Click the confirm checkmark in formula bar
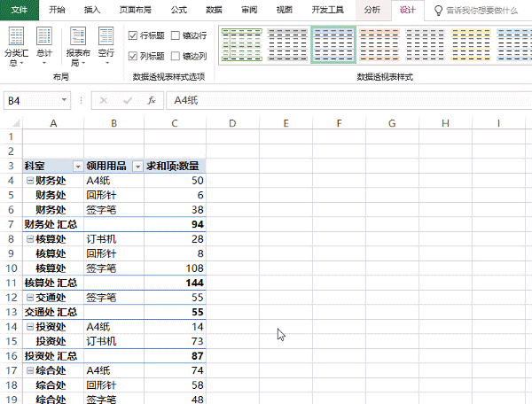The width and height of the screenshot is (532, 404). tap(128, 100)
